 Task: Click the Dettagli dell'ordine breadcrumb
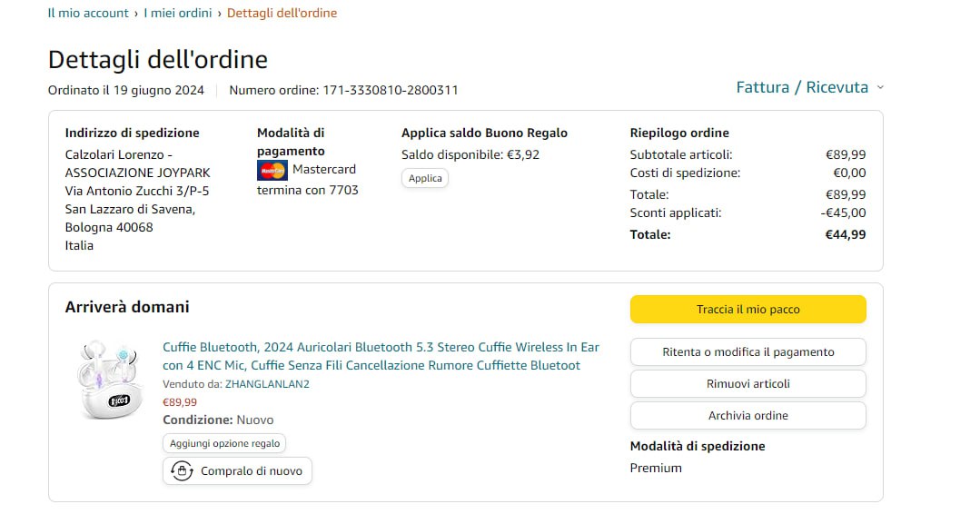point(282,13)
